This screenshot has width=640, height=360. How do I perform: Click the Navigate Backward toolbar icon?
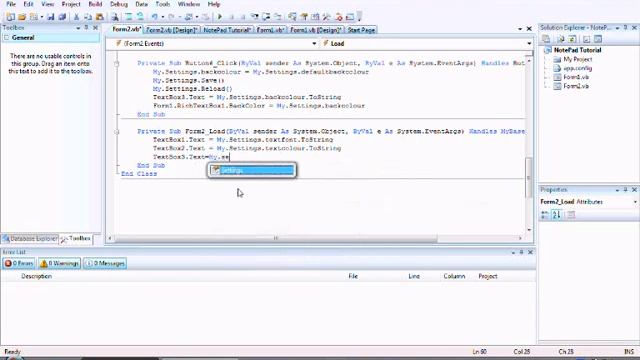(x=188, y=17)
